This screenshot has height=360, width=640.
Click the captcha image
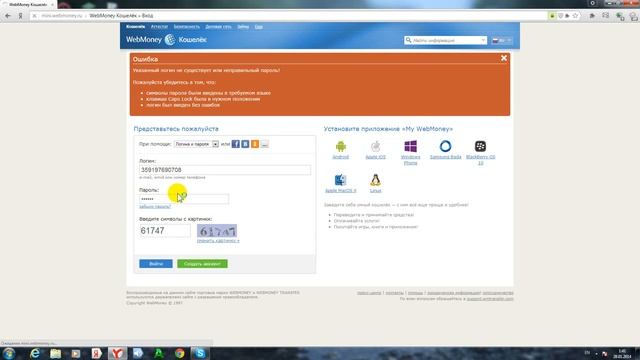pyautogui.click(x=217, y=231)
